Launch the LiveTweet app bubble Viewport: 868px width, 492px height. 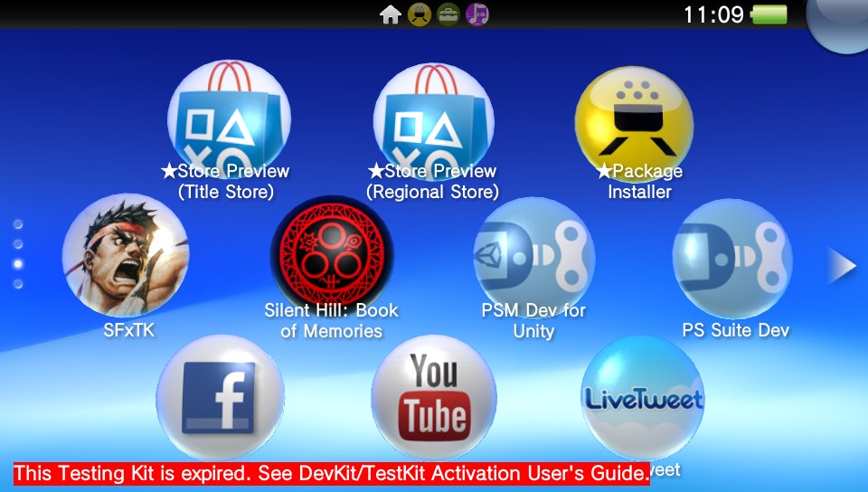(x=643, y=398)
